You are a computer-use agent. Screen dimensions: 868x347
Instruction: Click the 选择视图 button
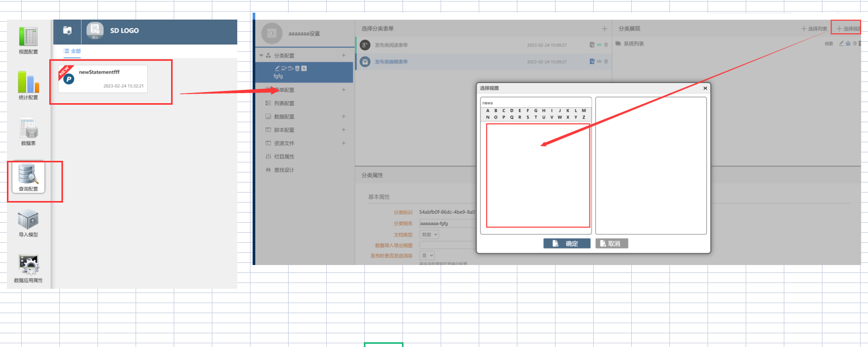848,29
